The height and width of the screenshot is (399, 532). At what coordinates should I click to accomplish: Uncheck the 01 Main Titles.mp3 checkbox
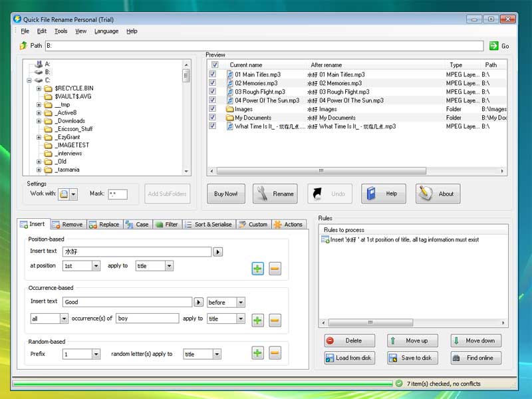coord(213,75)
